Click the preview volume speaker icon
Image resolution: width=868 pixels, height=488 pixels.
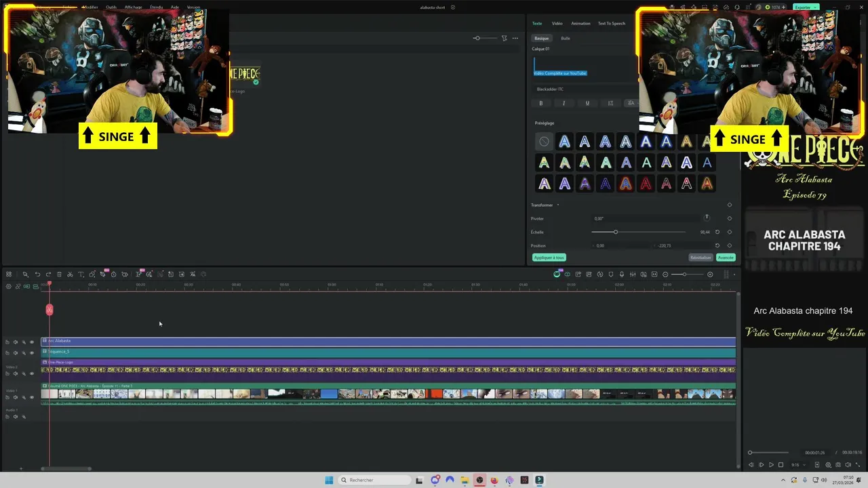coord(849,465)
